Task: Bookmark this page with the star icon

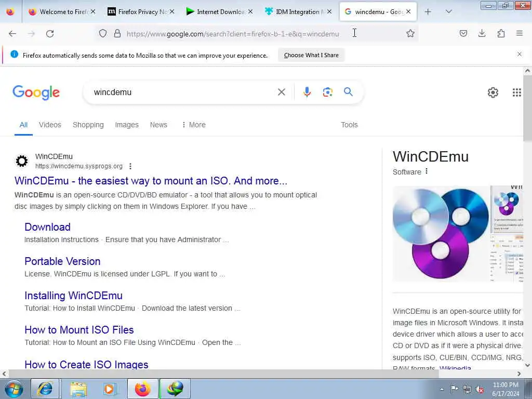Action: pos(410,33)
